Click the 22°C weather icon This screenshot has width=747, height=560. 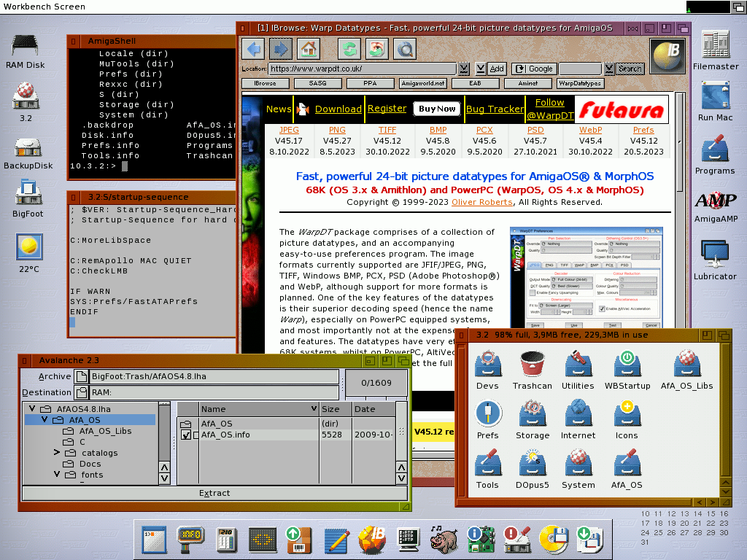(29, 253)
